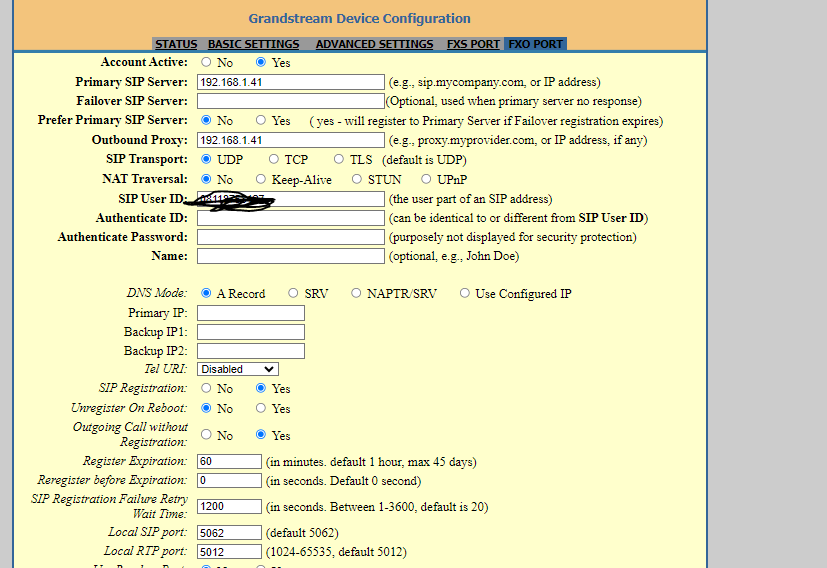
Task: Choose NAPTR/SRV DNS Mode
Action: tap(356, 293)
